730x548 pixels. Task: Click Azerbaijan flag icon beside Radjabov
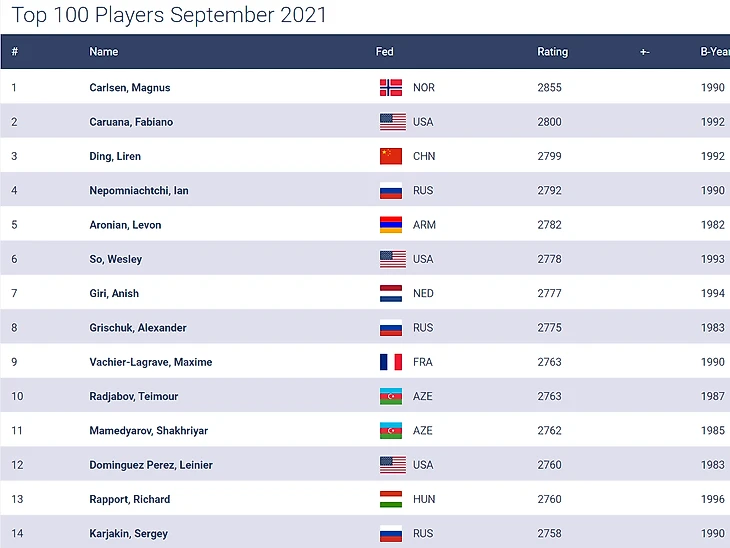pyautogui.click(x=391, y=397)
